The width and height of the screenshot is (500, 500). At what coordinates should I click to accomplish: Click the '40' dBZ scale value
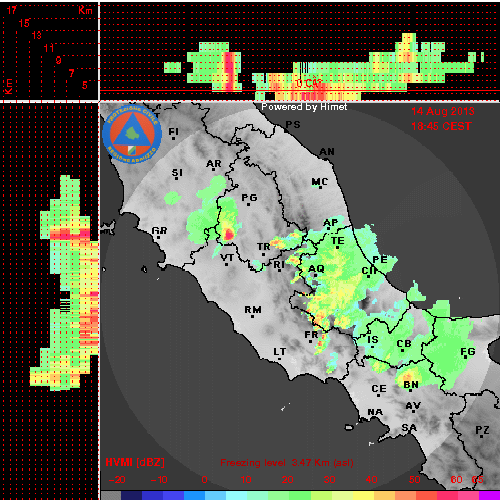click(371, 480)
